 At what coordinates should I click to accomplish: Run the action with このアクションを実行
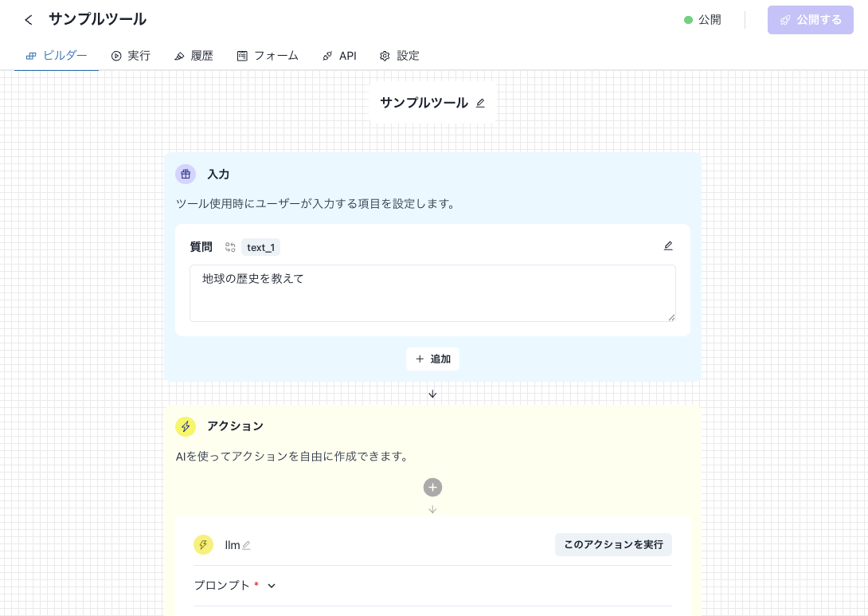[613, 544]
